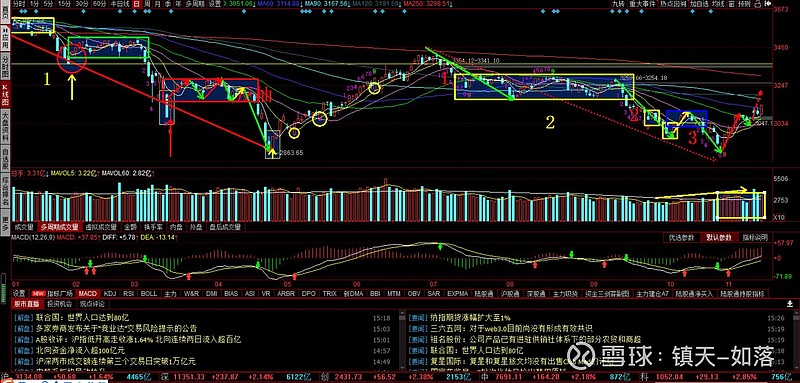Choose the 半日线 half-day chart
Image resolution: width=800 pixels, height=383 pixels.
pos(120,4)
